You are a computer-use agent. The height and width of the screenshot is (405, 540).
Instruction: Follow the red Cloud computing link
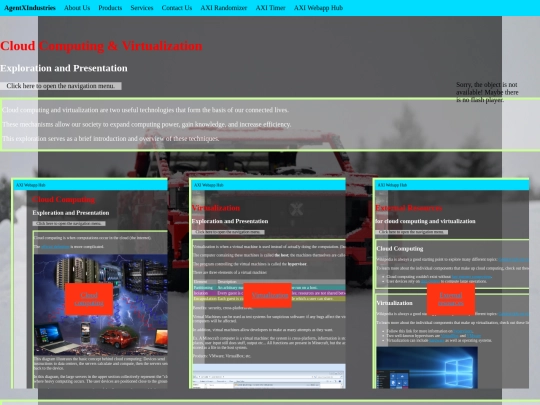coord(89,299)
